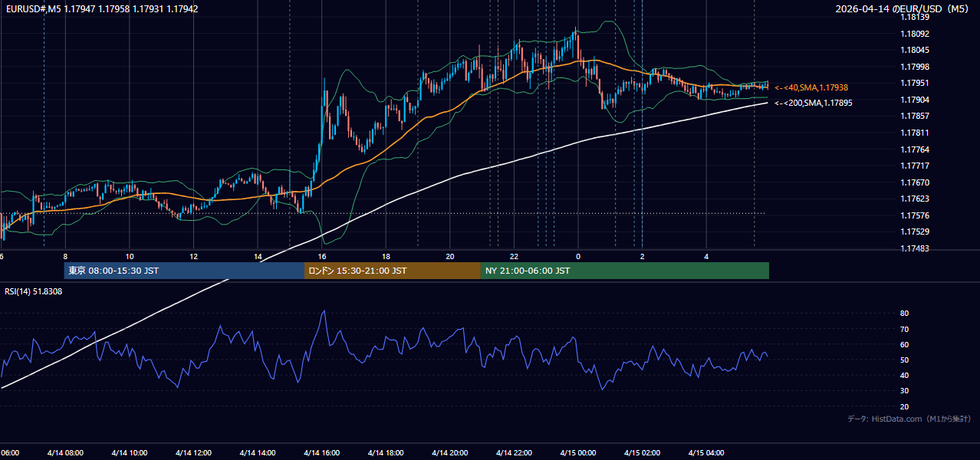Image resolution: width=980 pixels, height=460 pixels.
Task: Click price axis value 1.17483
Action: 914,248
